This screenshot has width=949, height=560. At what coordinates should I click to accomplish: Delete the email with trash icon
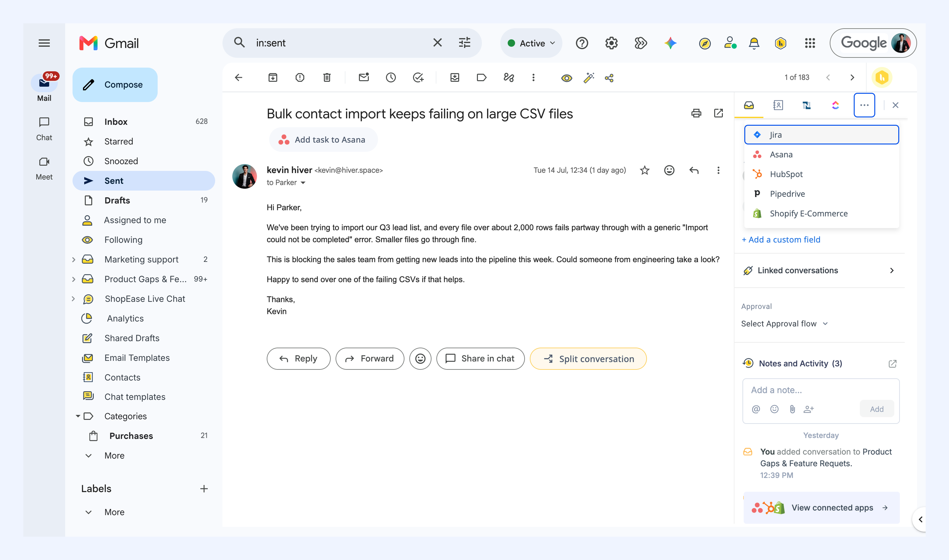(x=327, y=78)
